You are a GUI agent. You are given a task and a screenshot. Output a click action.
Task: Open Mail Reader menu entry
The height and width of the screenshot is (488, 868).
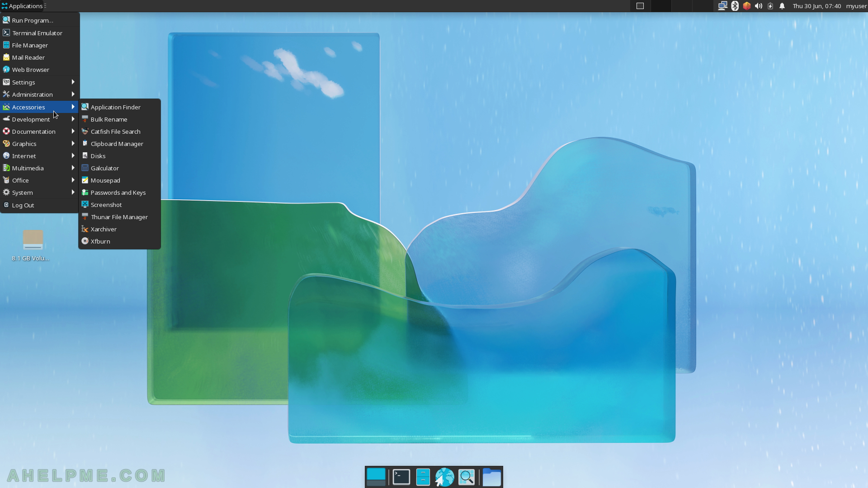[40, 57]
